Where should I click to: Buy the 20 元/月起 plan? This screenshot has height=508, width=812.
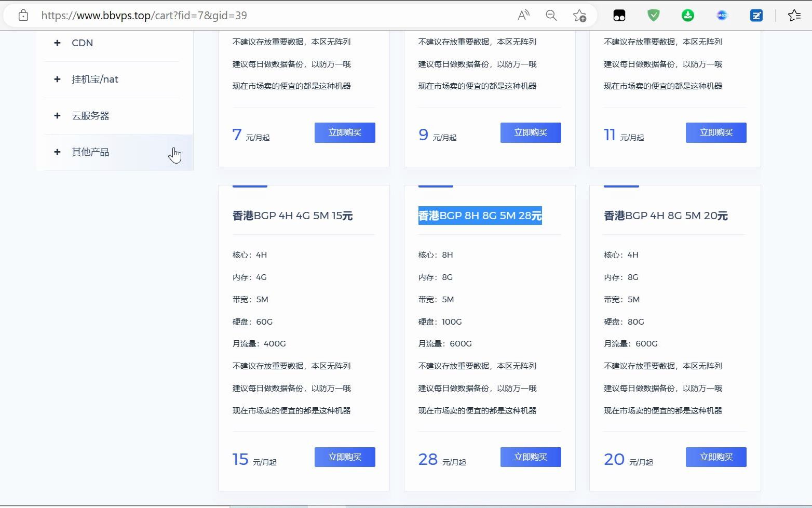716,457
